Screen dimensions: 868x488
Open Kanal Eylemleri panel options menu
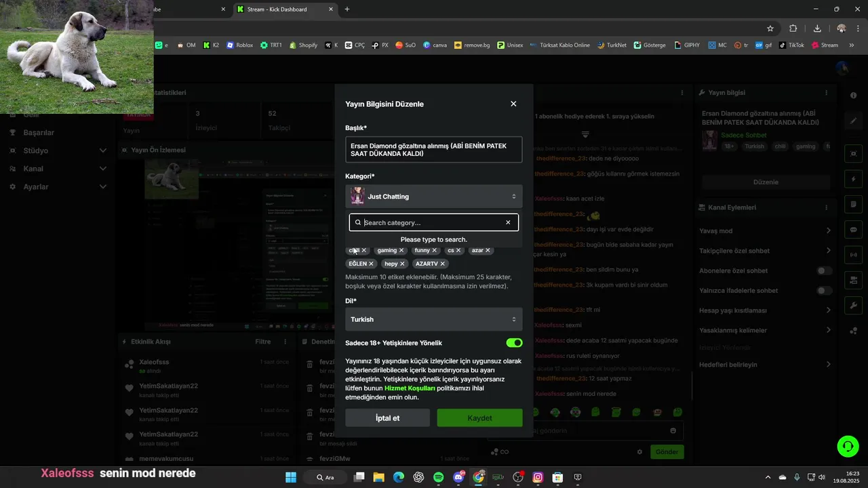(x=826, y=207)
